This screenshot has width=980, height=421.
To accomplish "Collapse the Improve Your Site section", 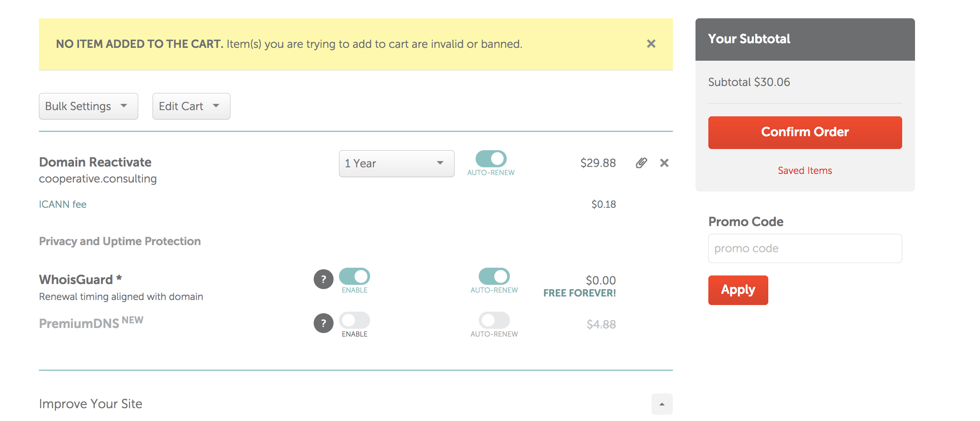I will [x=662, y=404].
